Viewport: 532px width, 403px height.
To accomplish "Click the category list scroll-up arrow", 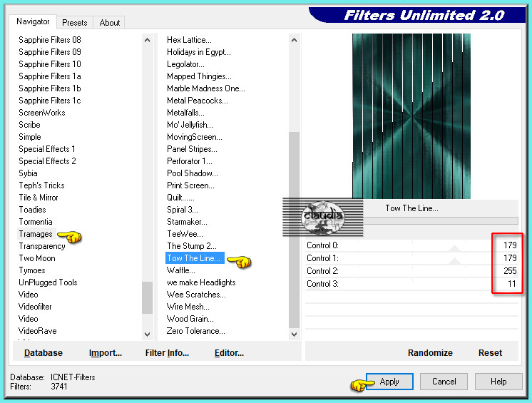I will (147, 40).
